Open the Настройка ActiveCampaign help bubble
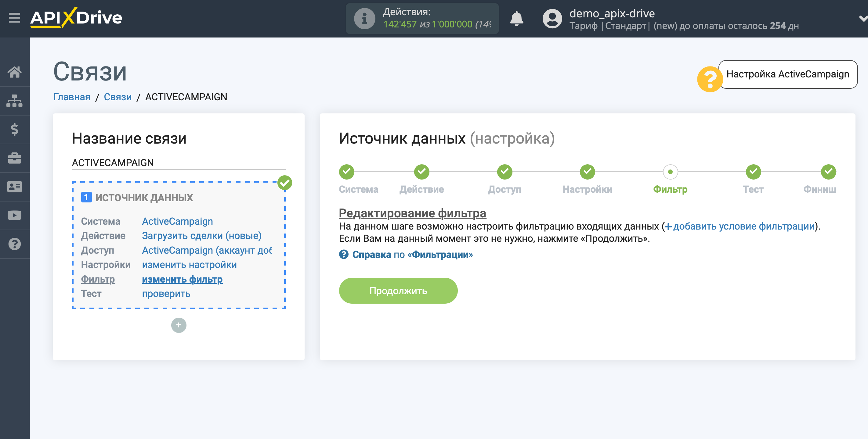Screen dimensions: 868x439 click(787, 74)
